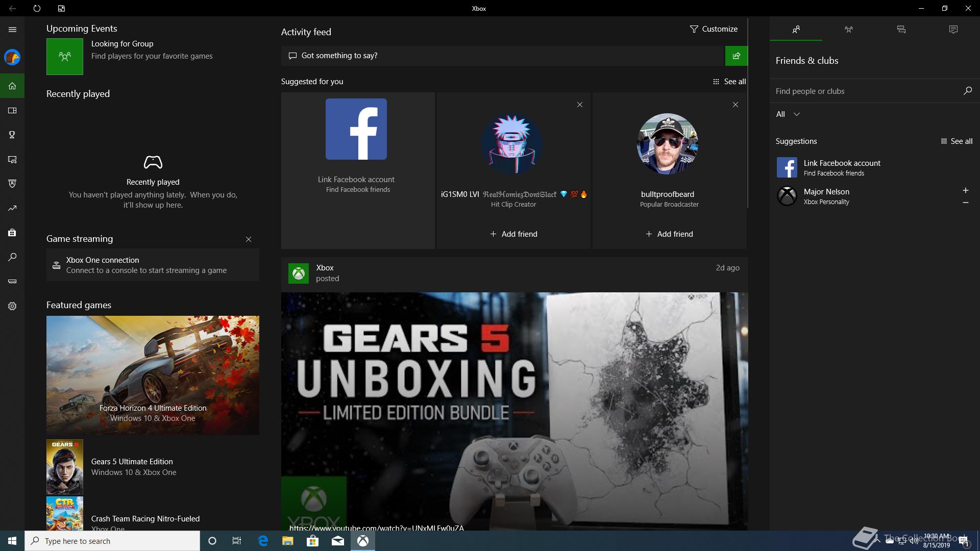Click Major Nelson suggestion name
This screenshot has height=551, width=980.
coord(826,192)
